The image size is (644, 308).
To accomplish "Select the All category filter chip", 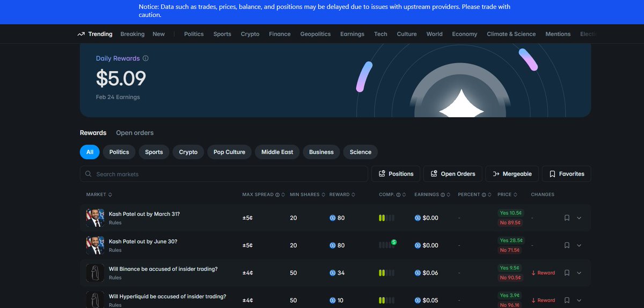I will click(x=90, y=152).
